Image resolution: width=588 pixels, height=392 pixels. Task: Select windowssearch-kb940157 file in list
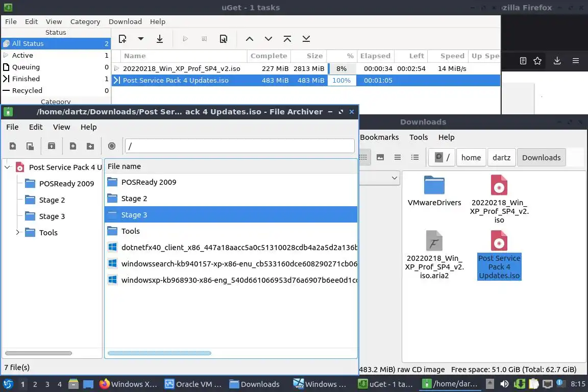tap(231, 264)
